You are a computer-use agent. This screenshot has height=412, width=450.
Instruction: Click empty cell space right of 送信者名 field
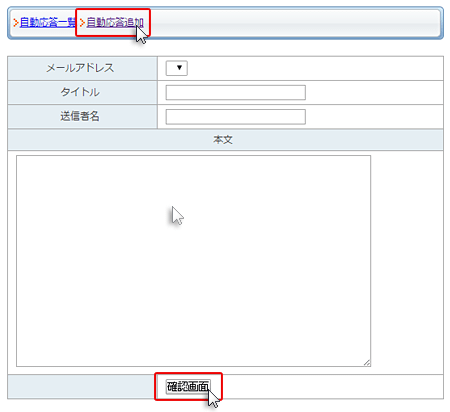click(x=374, y=117)
